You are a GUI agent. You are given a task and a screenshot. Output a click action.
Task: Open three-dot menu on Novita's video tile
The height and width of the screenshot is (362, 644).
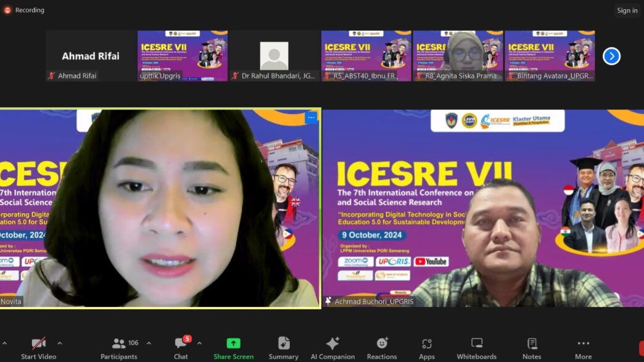[x=311, y=117]
